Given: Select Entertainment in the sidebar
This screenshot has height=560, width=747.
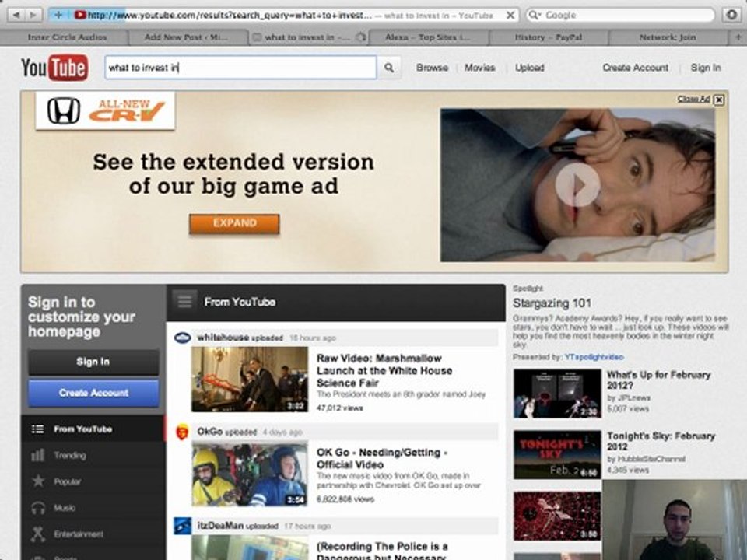Looking at the screenshot, I should click(93, 534).
